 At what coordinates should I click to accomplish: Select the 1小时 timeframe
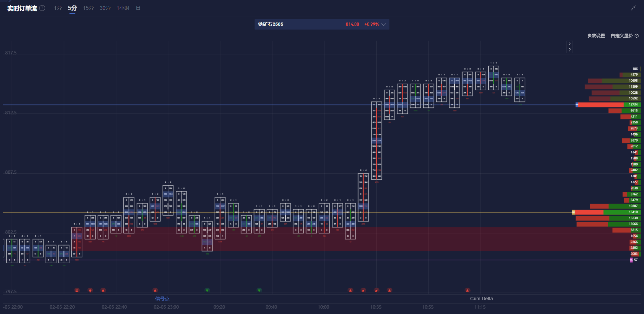(123, 8)
